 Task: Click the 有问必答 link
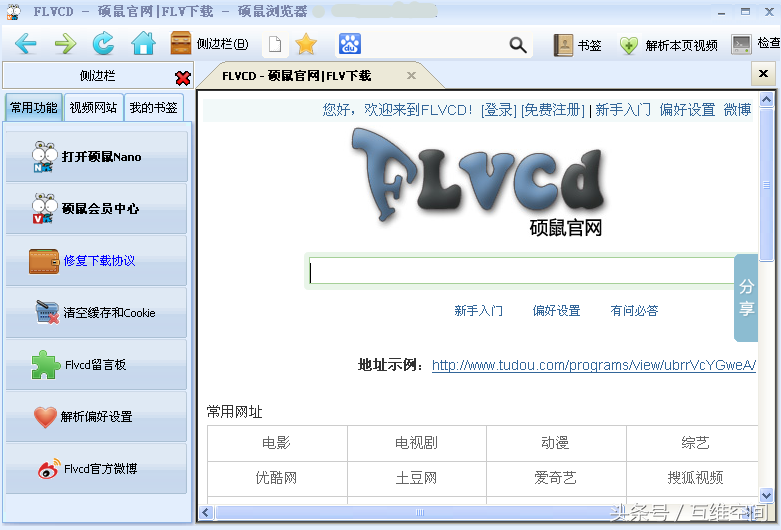pos(634,311)
